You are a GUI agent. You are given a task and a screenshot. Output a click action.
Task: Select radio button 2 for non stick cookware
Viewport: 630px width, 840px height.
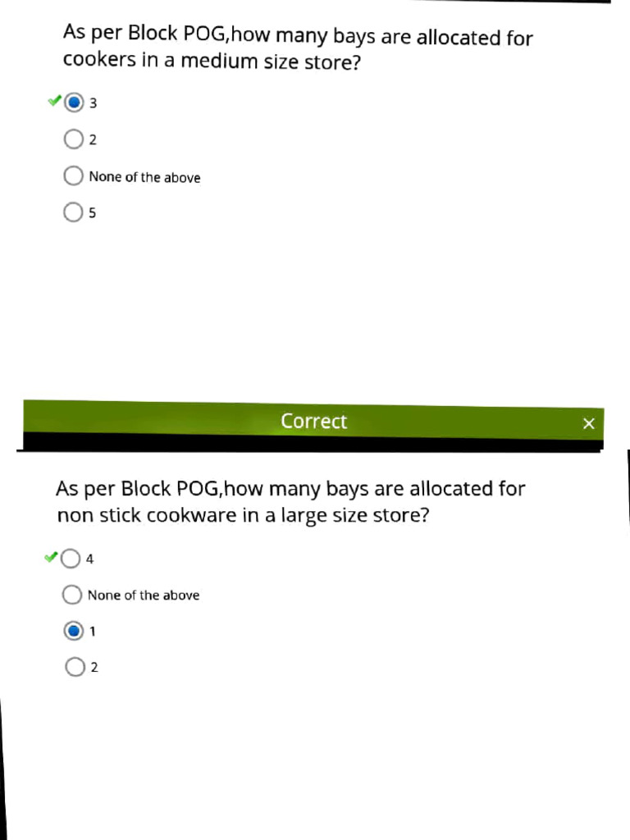click(x=74, y=667)
